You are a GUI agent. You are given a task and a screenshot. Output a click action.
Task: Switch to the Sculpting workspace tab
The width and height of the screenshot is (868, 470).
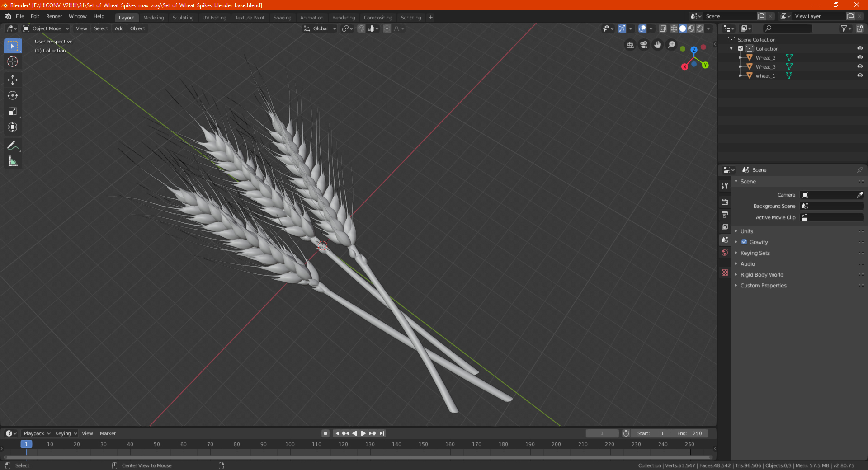183,18
